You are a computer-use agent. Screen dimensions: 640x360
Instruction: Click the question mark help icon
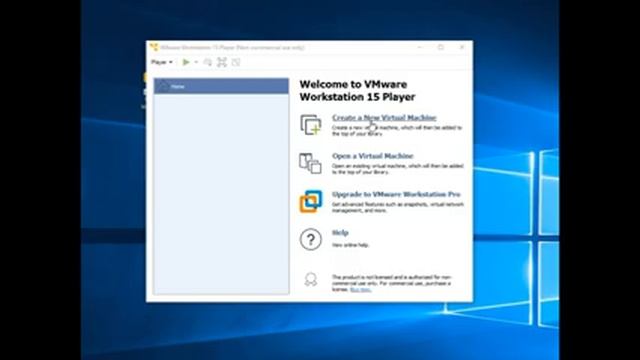311,239
